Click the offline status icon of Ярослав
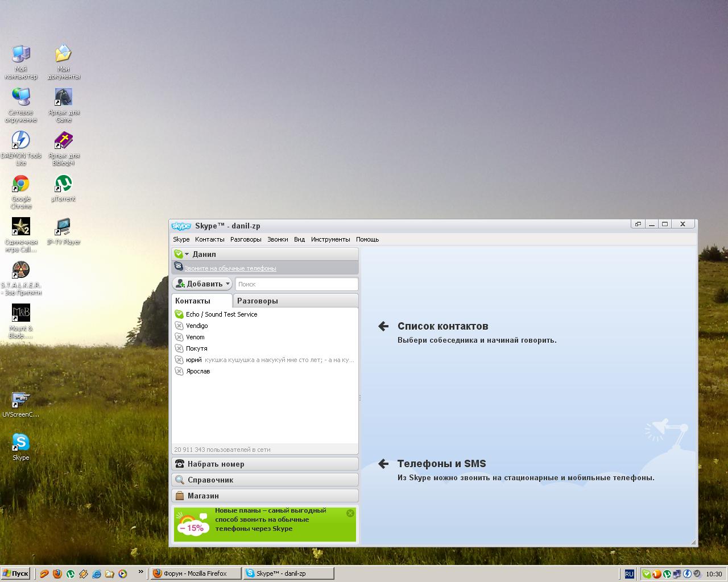The width and height of the screenshot is (728, 582). click(x=179, y=371)
